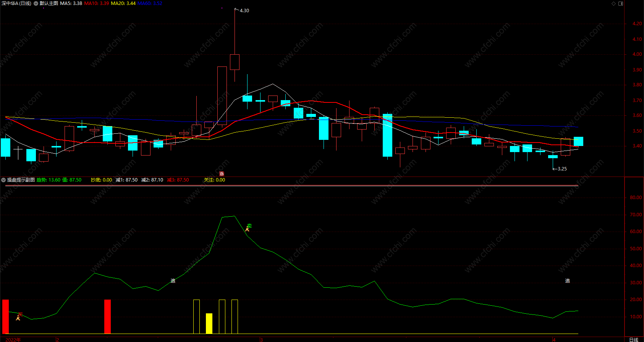The width and height of the screenshot is (644, 342).
Task: Click the MA10: 3.39 label
Action: click(x=97, y=3)
